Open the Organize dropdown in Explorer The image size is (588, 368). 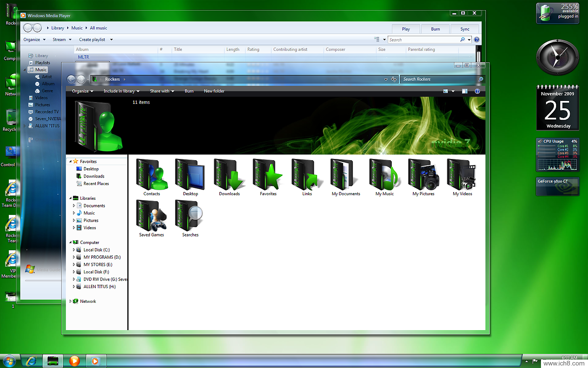coord(82,91)
